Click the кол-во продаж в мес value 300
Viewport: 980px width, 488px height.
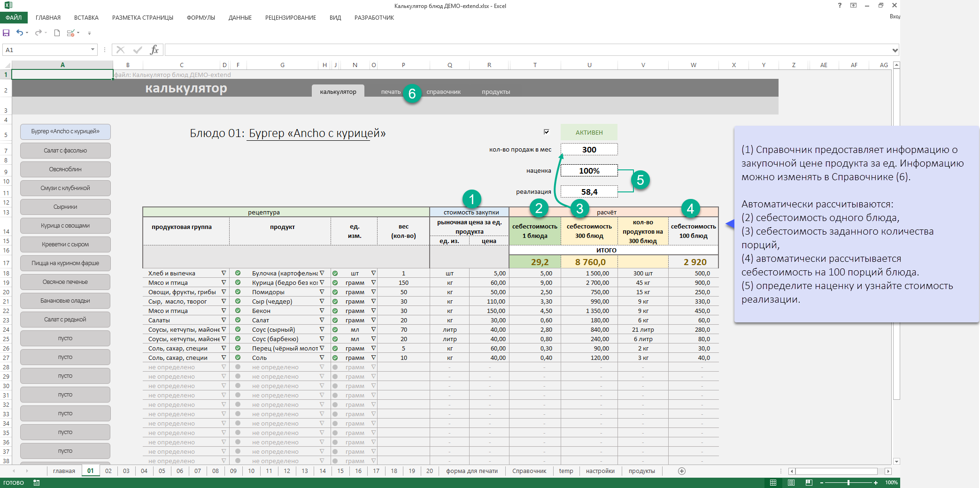[589, 149]
